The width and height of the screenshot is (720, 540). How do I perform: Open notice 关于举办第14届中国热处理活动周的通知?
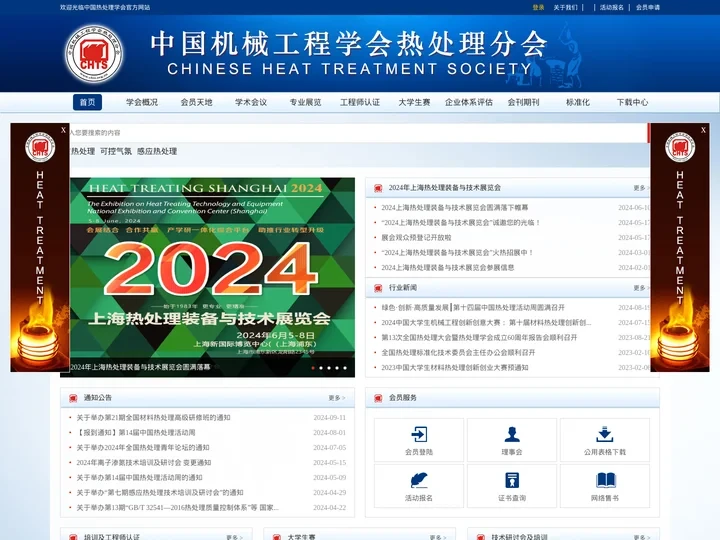[139, 478]
